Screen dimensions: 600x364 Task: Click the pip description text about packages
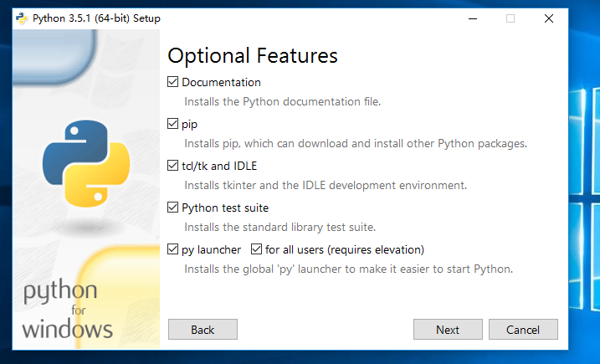[x=356, y=144]
